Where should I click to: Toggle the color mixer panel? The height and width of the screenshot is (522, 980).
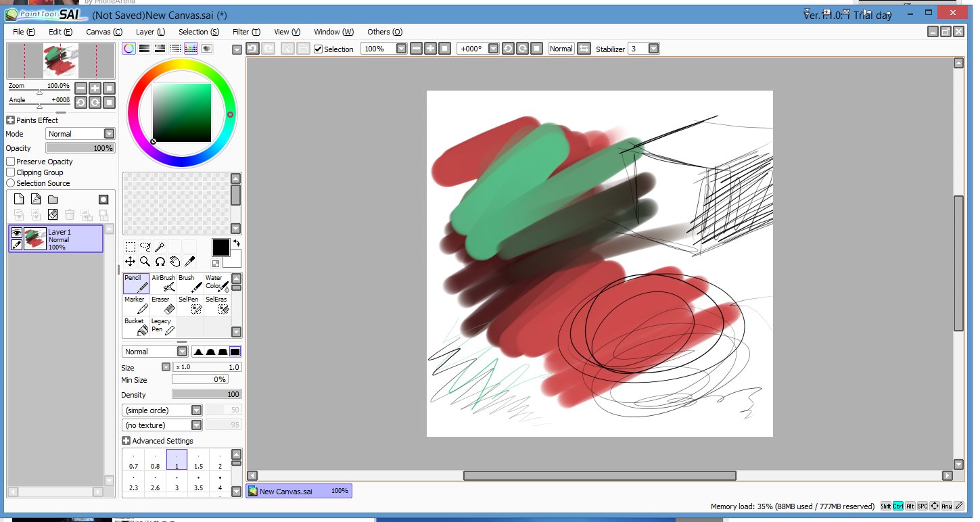click(175, 49)
